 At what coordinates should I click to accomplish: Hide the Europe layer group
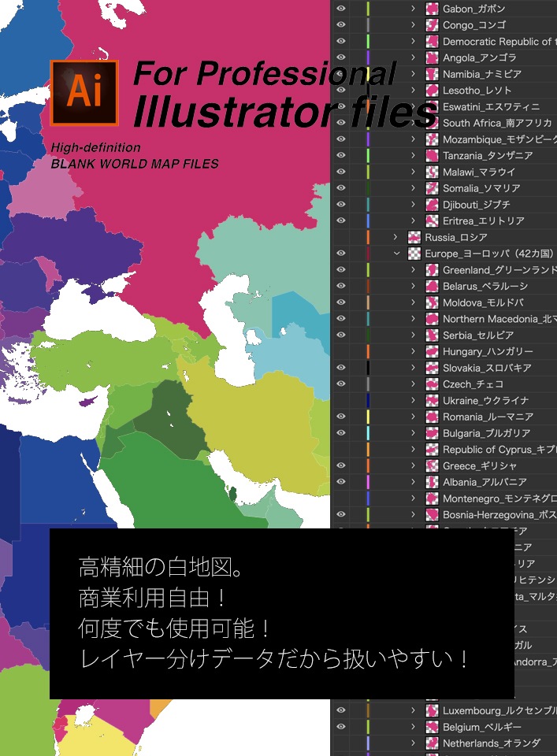pyautogui.click(x=341, y=253)
